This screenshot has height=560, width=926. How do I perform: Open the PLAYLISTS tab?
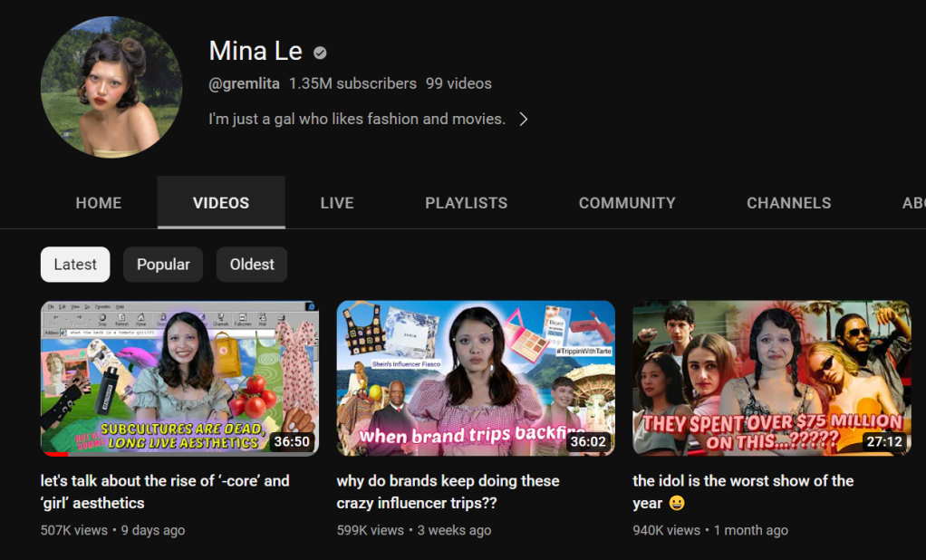coord(467,203)
